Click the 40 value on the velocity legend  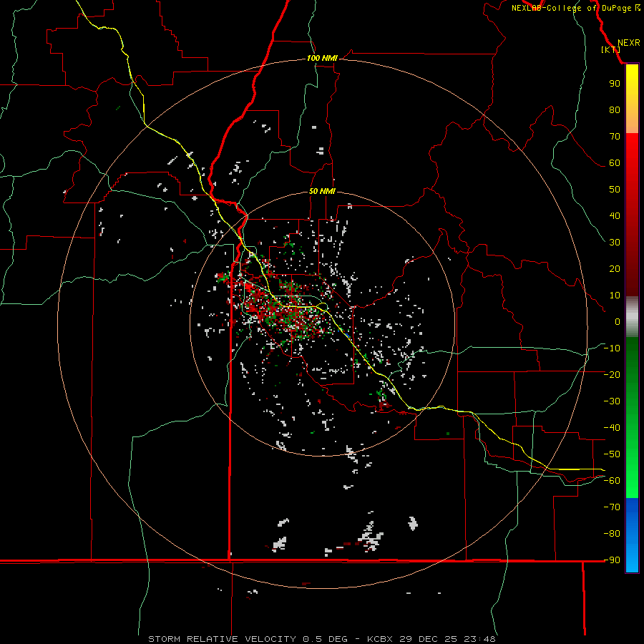coord(615,215)
